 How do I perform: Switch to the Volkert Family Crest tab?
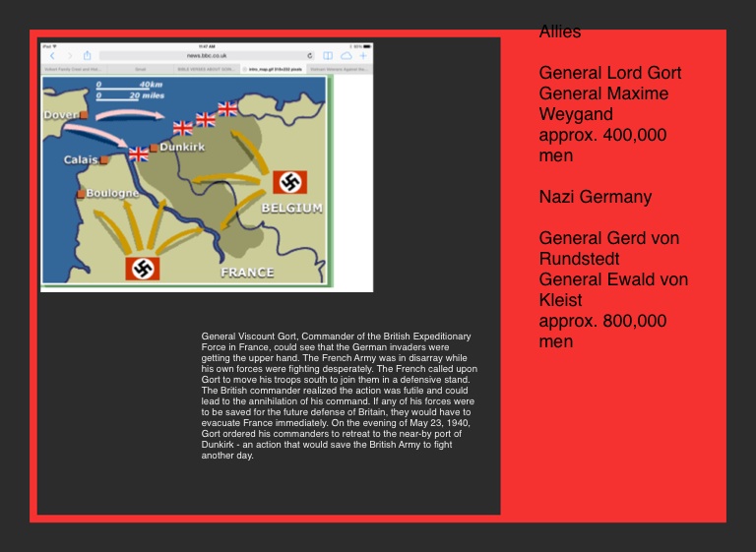pyautogui.click(x=72, y=70)
